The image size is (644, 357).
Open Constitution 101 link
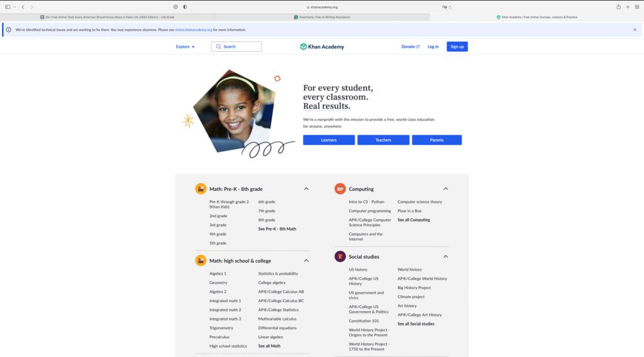[364, 321]
